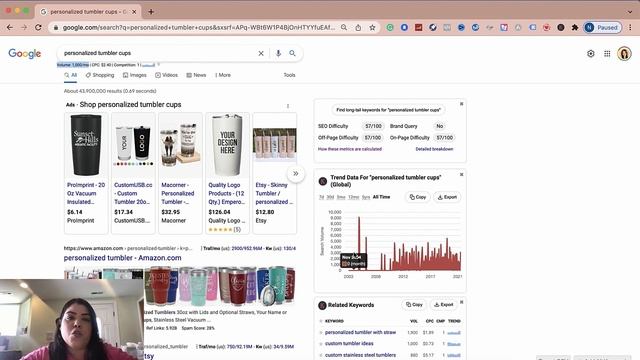Clear the Google search box
The width and height of the screenshot is (640, 360).
[261, 53]
